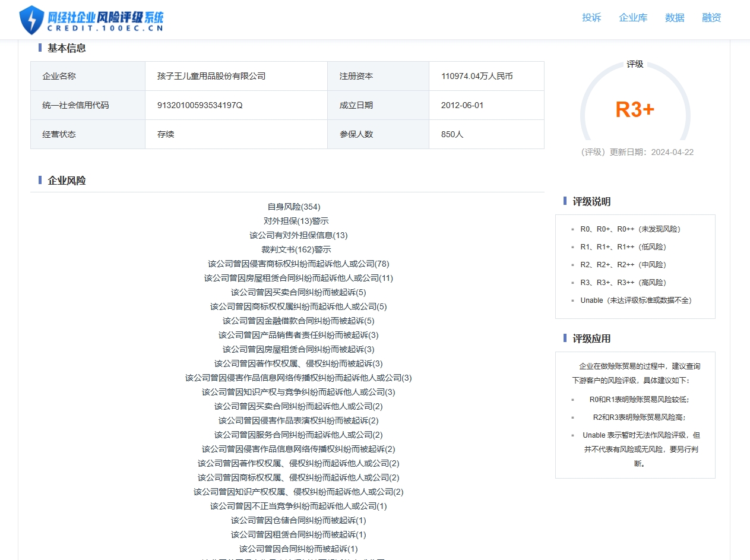The height and width of the screenshot is (560, 750).
Task: Click 知识产权权属、侵权纠纷而起诉他人或公司(2) line
Action: [x=299, y=492]
